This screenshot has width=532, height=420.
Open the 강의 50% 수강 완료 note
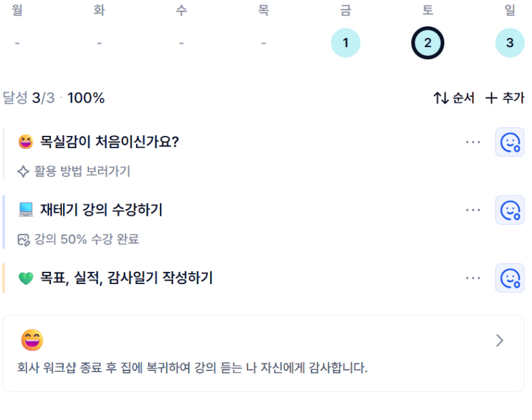pyautogui.click(x=86, y=240)
